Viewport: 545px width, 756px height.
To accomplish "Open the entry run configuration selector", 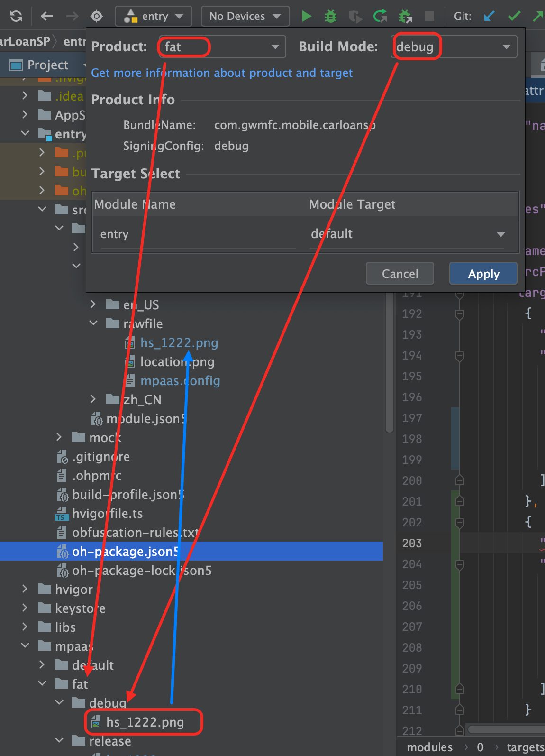I will point(154,16).
